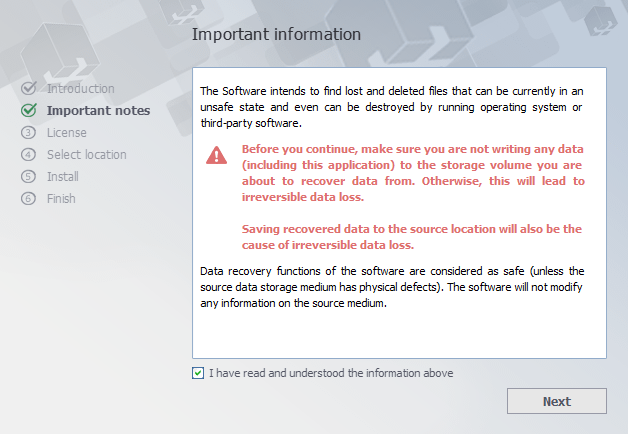628x434 pixels.
Task: Click the number 3 License step icon
Action: [x=28, y=133]
